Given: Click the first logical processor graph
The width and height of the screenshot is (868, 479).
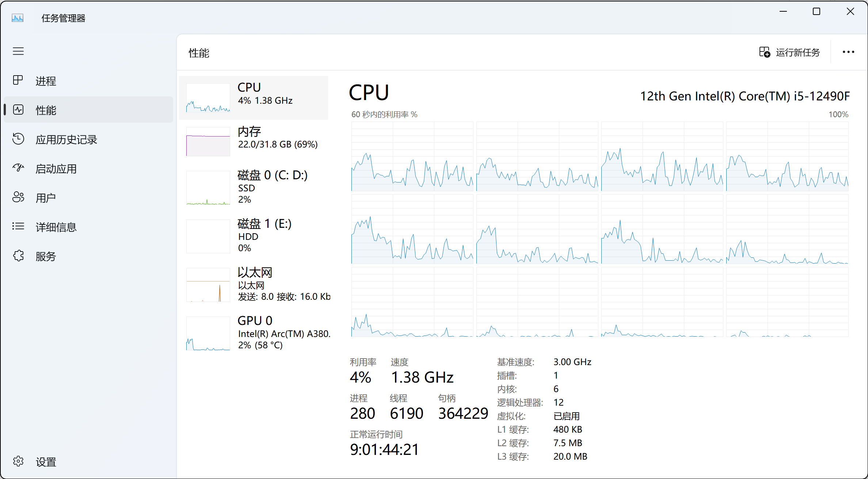Looking at the screenshot, I should click(x=412, y=156).
